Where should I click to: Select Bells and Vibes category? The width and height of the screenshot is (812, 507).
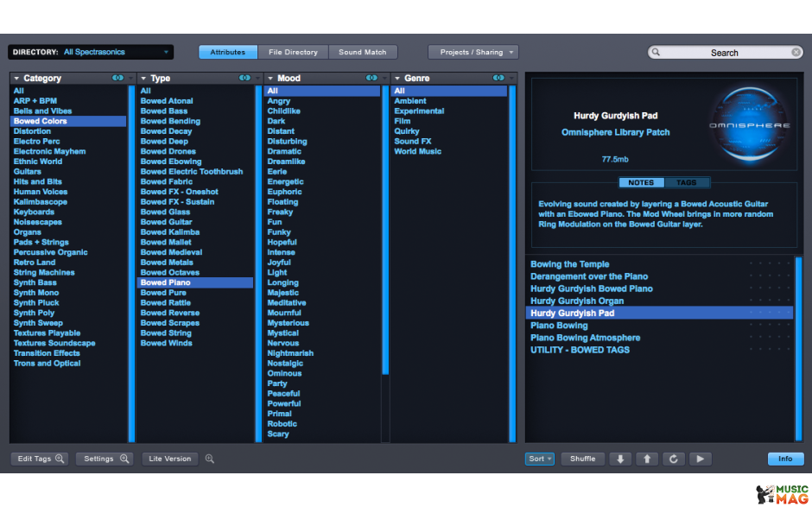42,111
